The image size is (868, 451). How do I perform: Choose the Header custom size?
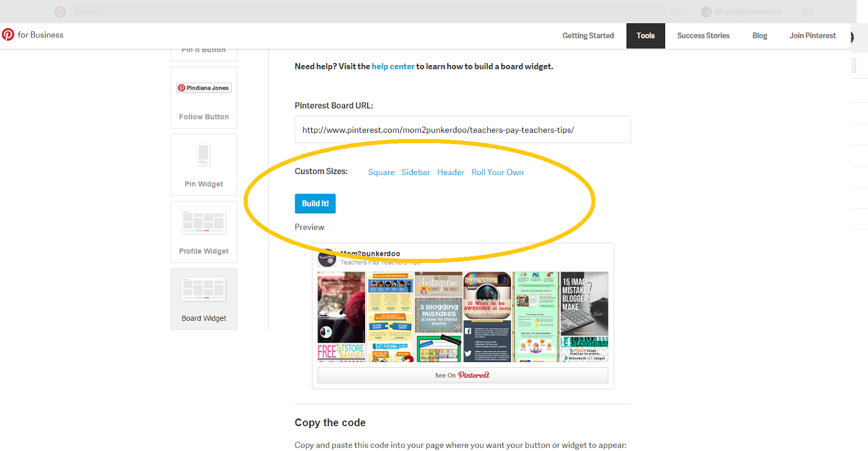pos(451,172)
